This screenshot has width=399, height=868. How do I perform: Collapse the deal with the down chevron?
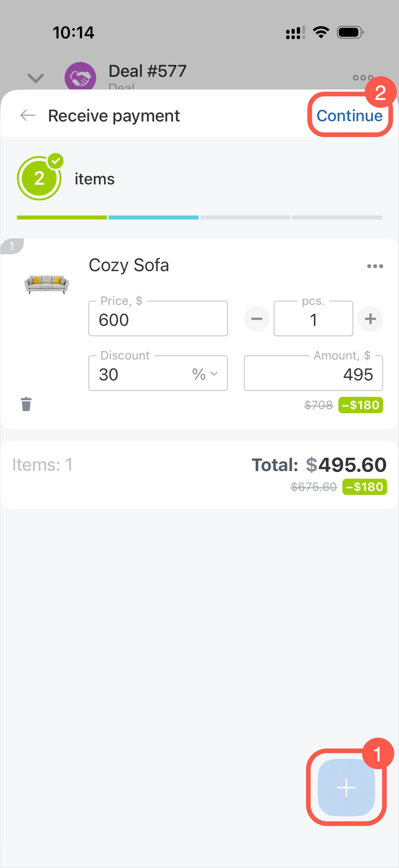36,78
